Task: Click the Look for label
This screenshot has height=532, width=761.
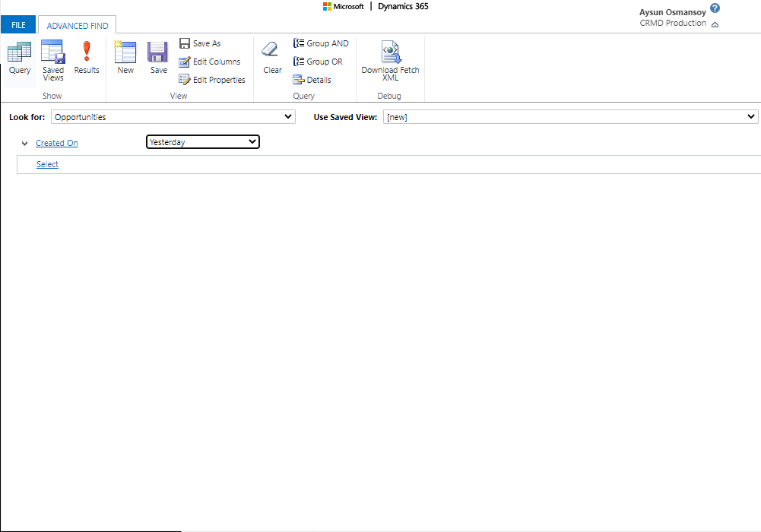Action: (27, 117)
